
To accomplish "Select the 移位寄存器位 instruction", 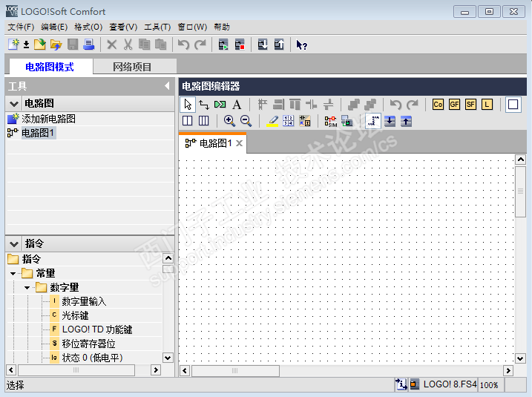I will 88,344.
